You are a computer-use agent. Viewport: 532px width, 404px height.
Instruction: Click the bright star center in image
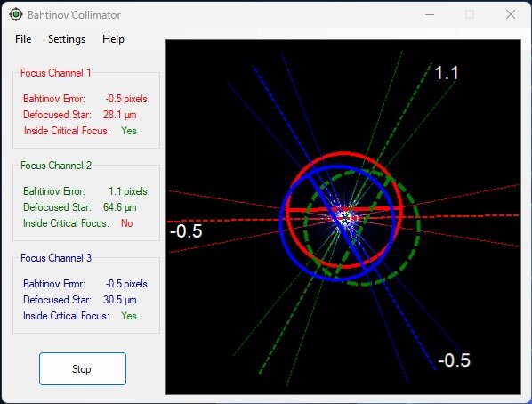coord(345,217)
